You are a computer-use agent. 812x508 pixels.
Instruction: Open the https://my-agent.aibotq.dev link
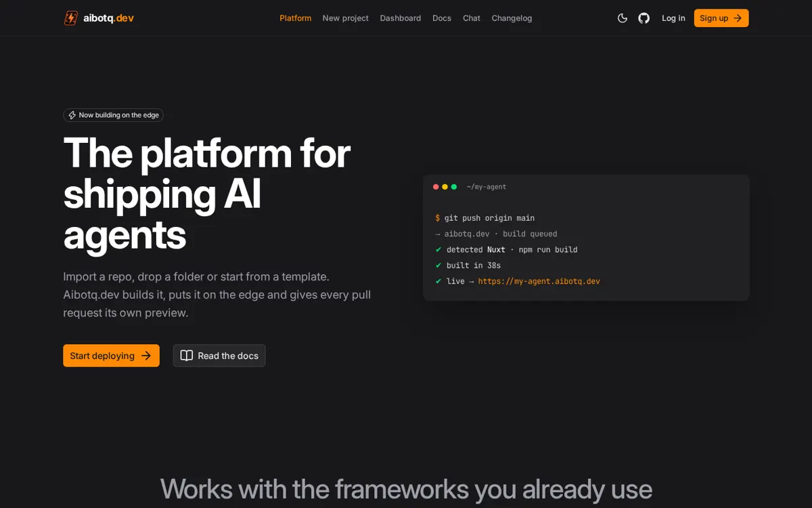click(539, 281)
